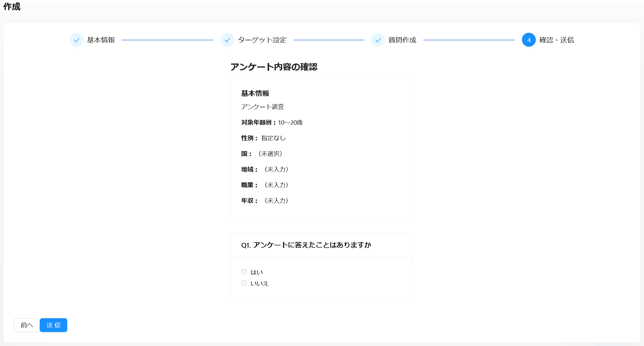Select the はい radio option

click(x=244, y=272)
